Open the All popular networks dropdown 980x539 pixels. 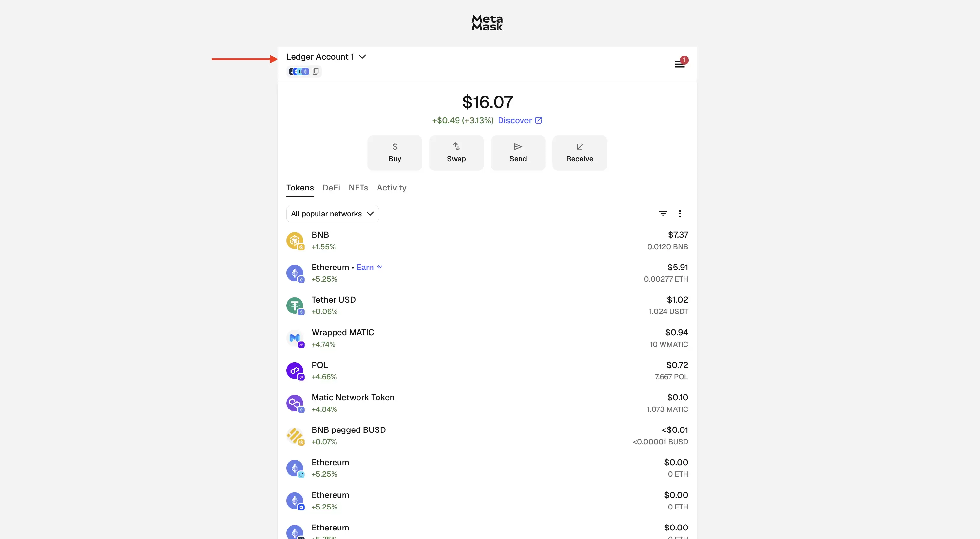point(333,214)
